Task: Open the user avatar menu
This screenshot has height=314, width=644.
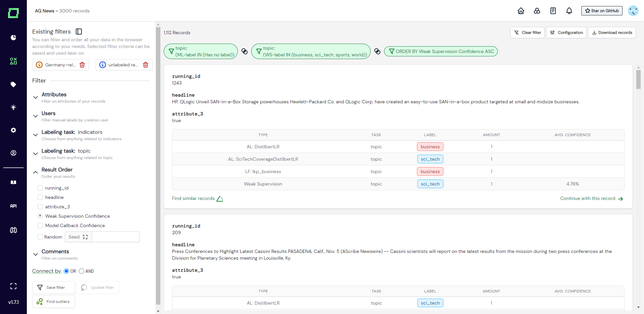Action: tap(633, 11)
